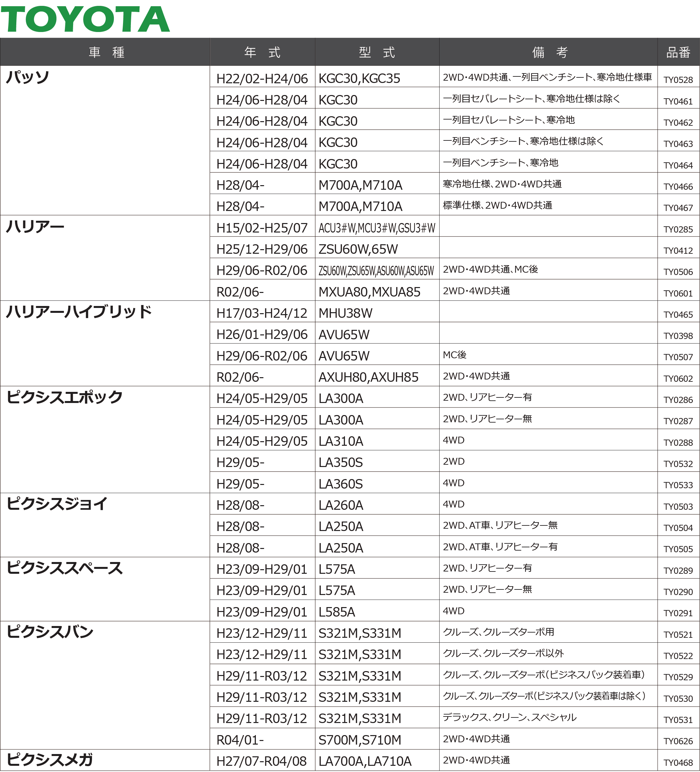This screenshot has width=700, height=772.
Task: Select the ピクシスエポック vehicle name cell
Action: pos(64,397)
